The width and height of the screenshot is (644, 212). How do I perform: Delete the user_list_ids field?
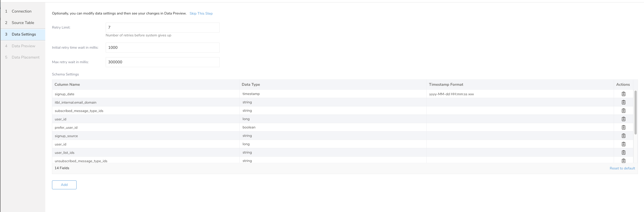tap(623, 152)
